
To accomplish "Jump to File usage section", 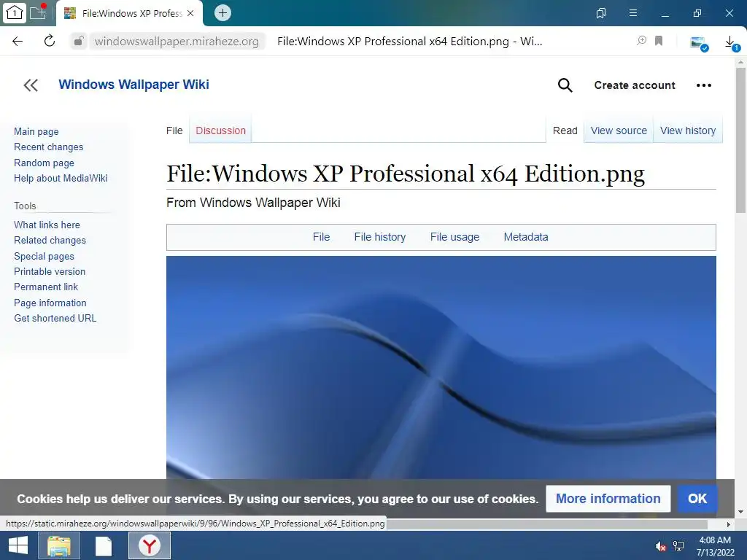I will pyautogui.click(x=454, y=237).
